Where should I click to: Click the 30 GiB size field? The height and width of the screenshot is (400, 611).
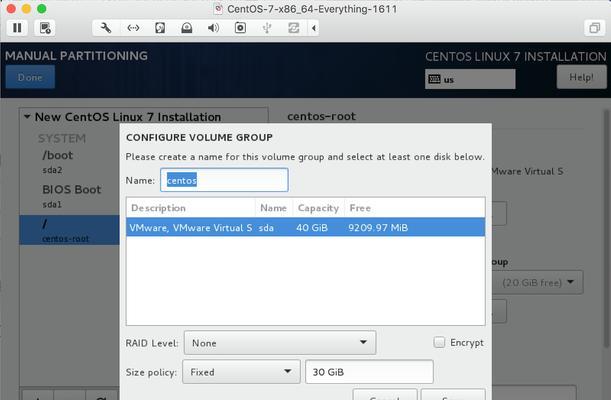(369, 372)
